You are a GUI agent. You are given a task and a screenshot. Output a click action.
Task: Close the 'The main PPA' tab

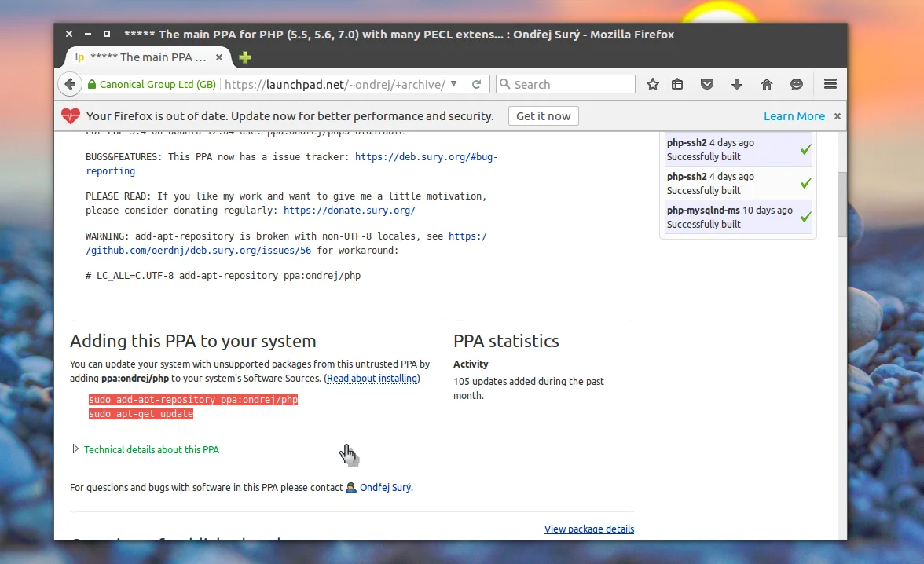coord(219,57)
